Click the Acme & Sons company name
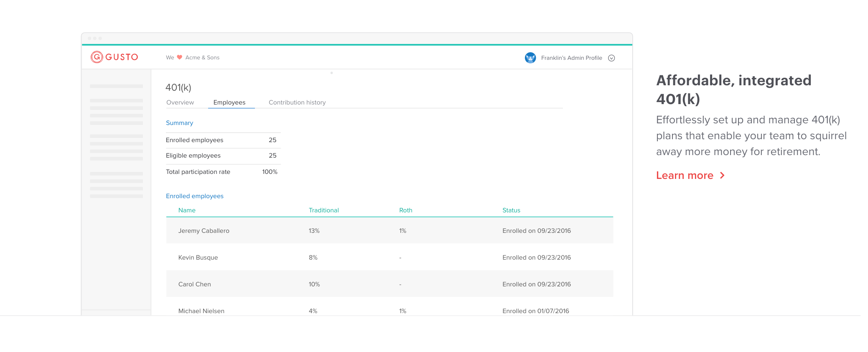 tap(202, 58)
